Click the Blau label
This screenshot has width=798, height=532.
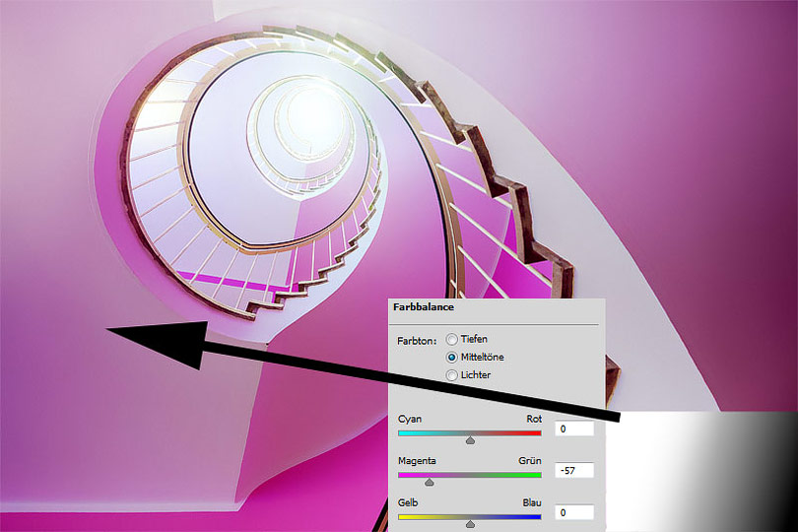pos(532,502)
